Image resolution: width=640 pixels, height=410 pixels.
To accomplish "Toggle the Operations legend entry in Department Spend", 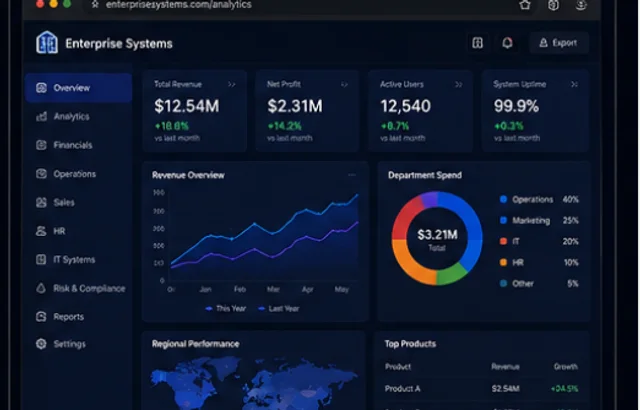I will coord(539,199).
